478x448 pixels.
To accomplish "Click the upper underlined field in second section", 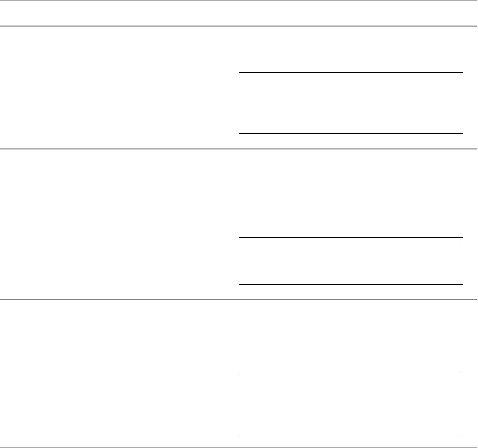I will point(351,231).
